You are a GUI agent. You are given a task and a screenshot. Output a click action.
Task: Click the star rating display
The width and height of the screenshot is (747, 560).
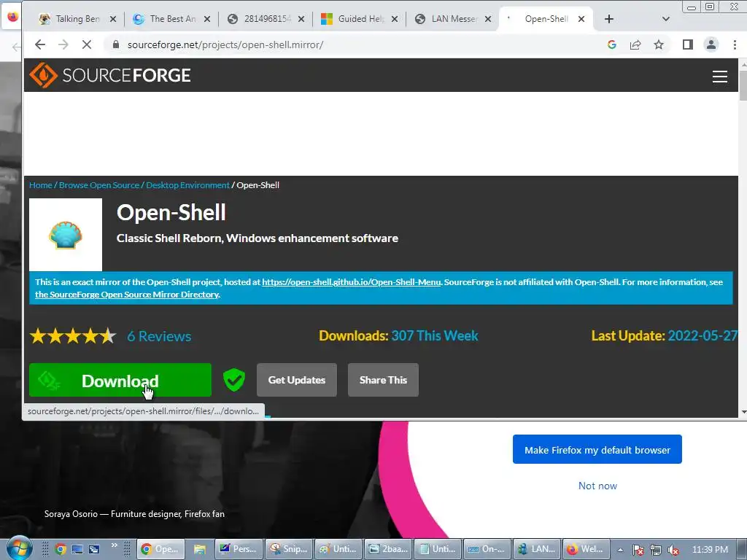pos(73,336)
